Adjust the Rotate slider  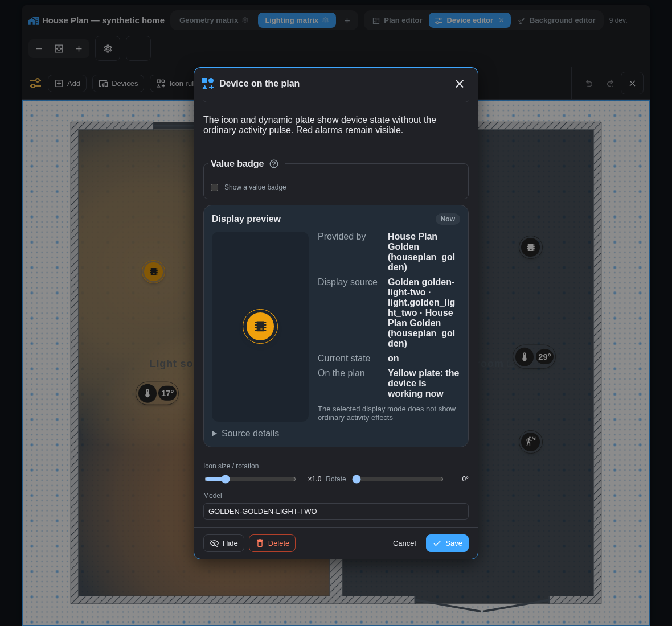coord(398,479)
